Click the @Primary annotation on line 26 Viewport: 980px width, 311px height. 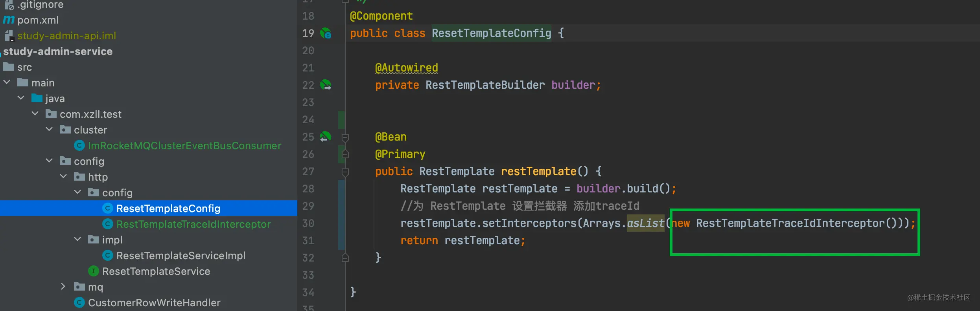coord(400,154)
